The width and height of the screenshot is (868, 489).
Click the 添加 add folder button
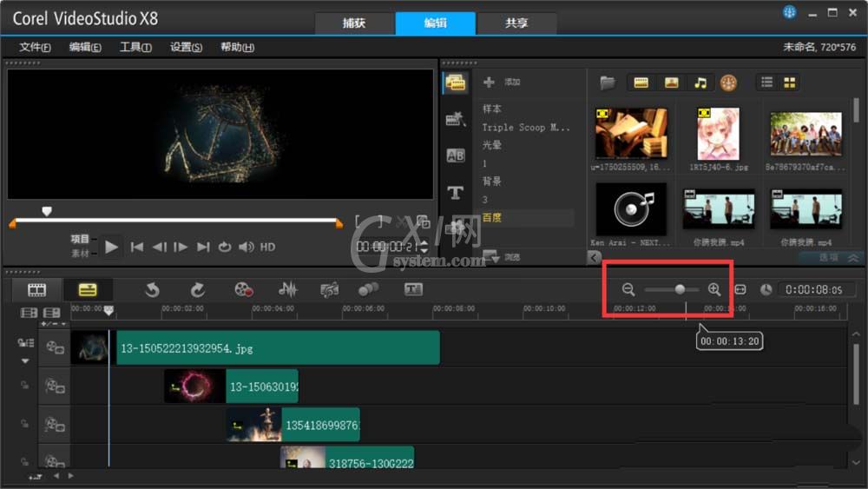pos(502,82)
